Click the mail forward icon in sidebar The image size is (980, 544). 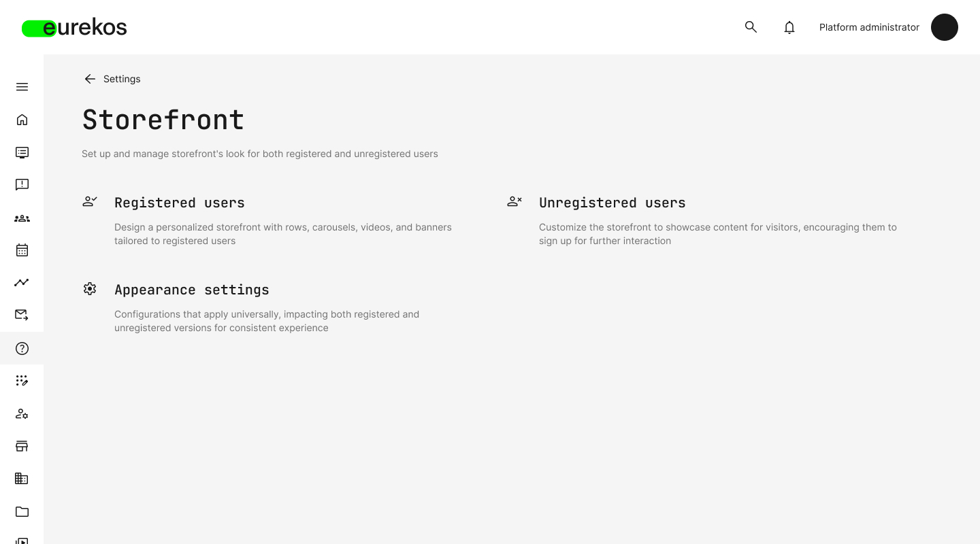click(x=22, y=315)
